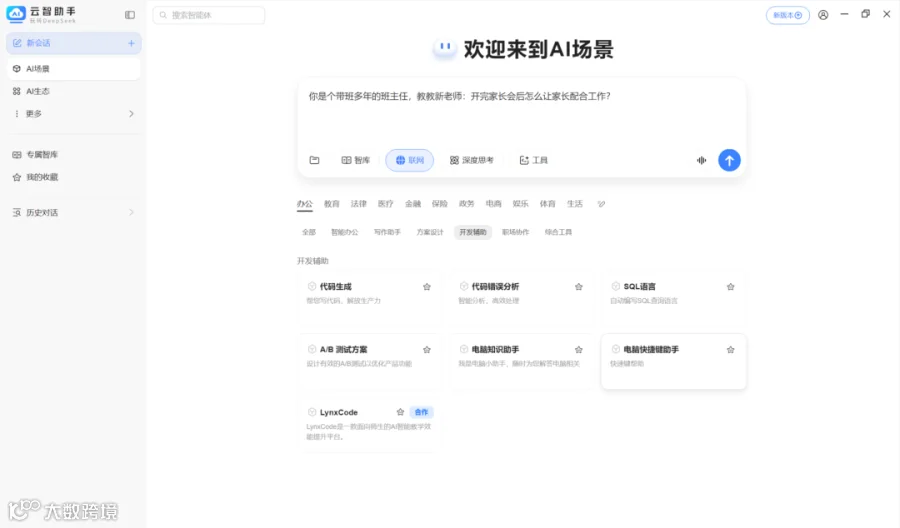Toggle the 联网 web search option

pyautogui.click(x=409, y=160)
